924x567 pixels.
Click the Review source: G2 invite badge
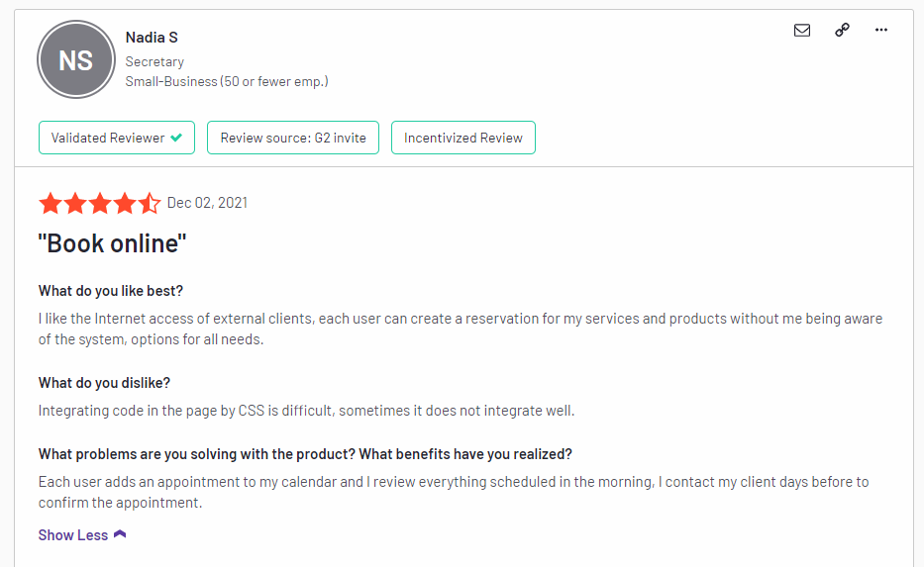[x=293, y=138]
